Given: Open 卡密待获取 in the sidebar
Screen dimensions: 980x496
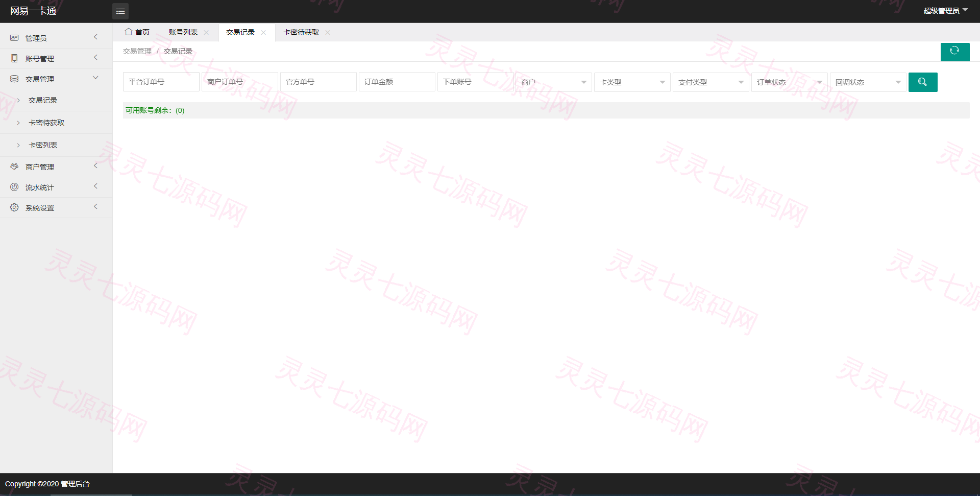Looking at the screenshot, I should [46, 123].
